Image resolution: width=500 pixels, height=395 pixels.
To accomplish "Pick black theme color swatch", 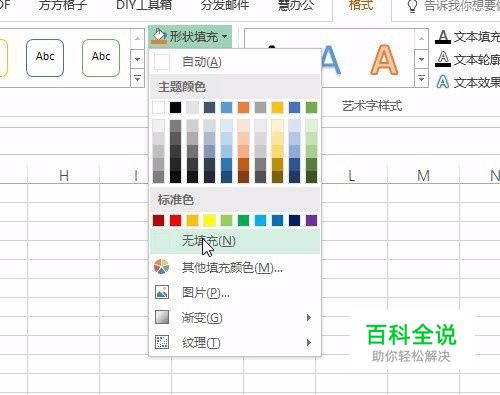I will 176,108.
